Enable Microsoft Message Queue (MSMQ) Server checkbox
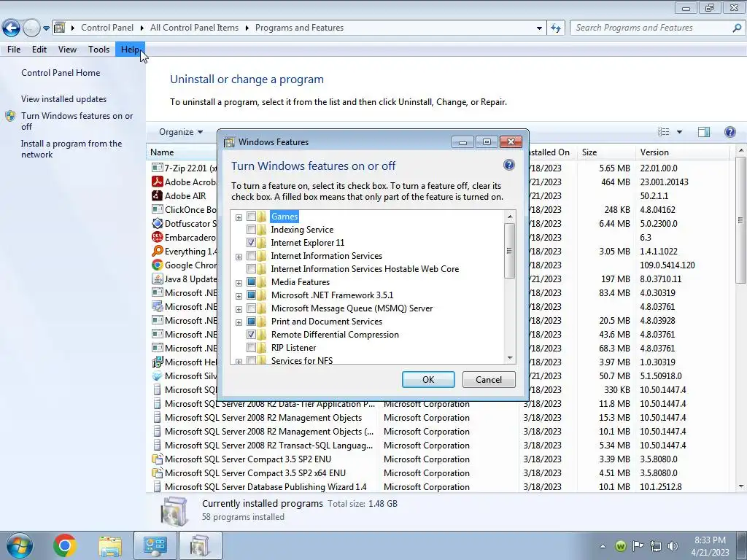This screenshot has width=747, height=560. point(251,308)
